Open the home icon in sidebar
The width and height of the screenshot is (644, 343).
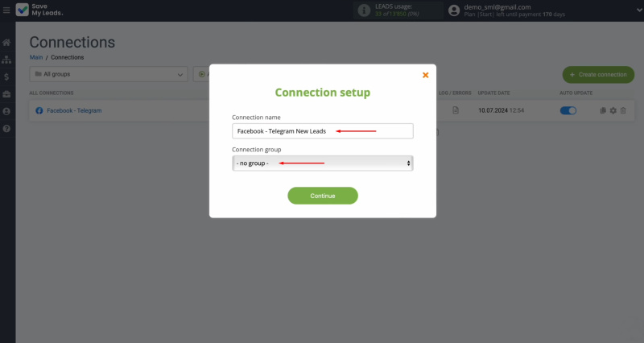(x=6, y=43)
